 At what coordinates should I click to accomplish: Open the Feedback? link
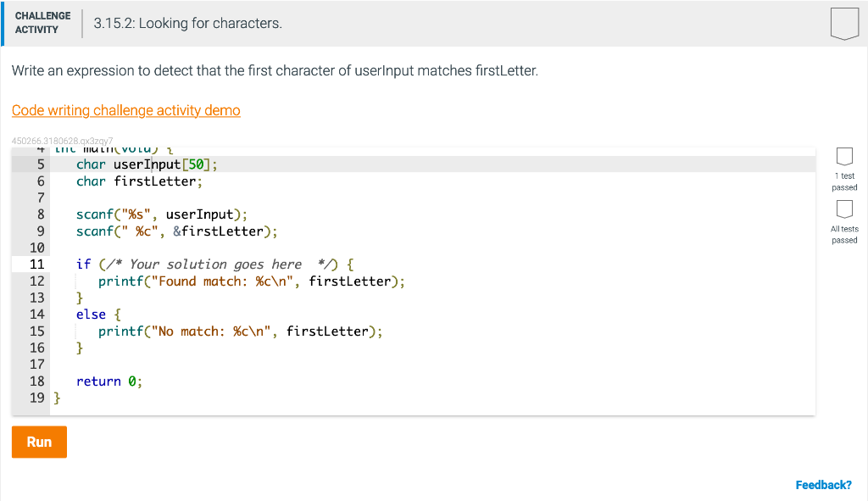click(823, 484)
